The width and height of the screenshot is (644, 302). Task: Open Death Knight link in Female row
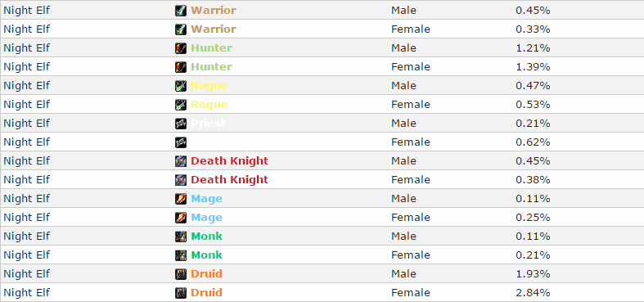230,179
